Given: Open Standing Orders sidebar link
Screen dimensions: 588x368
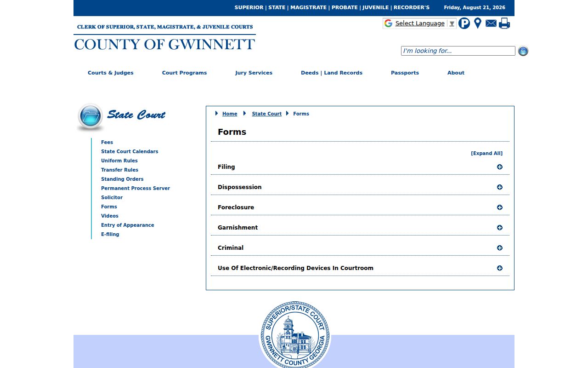Looking at the screenshot, I should coord(122,179).
